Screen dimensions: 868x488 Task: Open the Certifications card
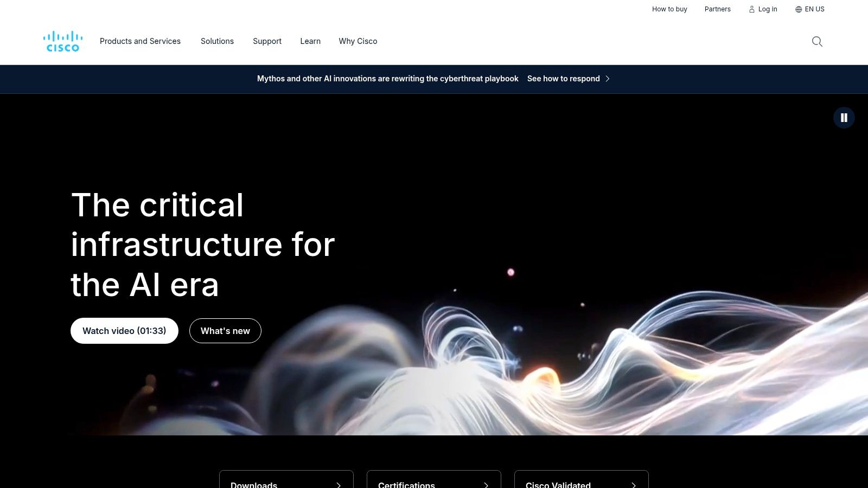[x=434, y=479]
